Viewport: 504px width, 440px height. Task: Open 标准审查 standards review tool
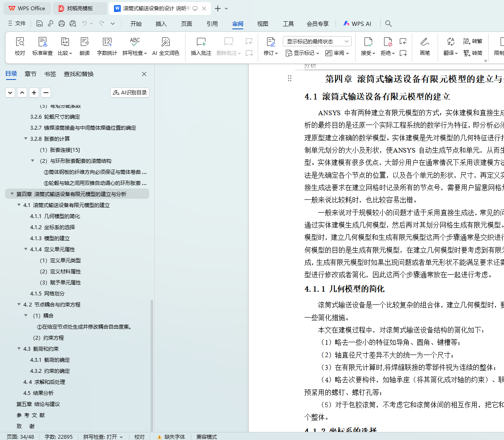click(x=43, y=46)
